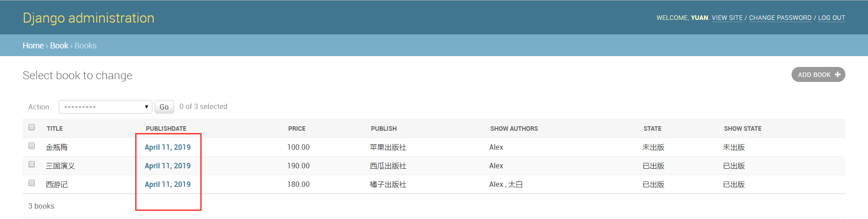Image resolution: width=868 pixels, height=219 pixels.
Task: Sort by the Title column header
Action: click(55, 129)
